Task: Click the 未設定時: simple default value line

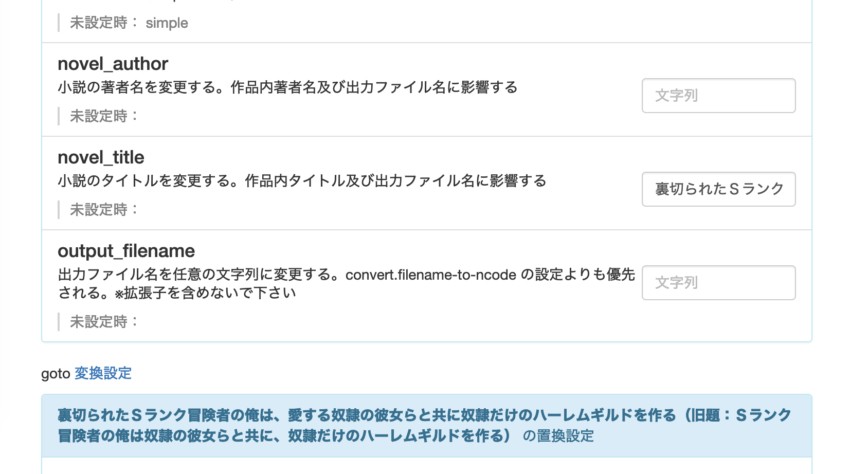Action: (129, 23)
